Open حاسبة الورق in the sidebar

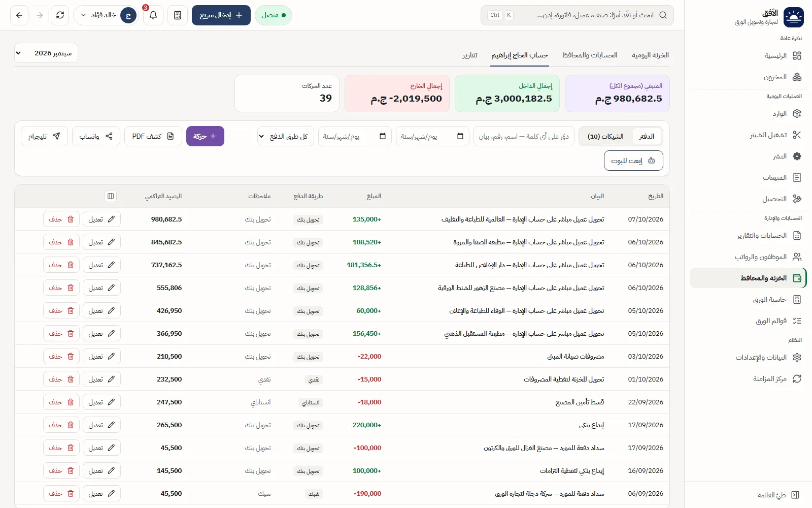748,300
